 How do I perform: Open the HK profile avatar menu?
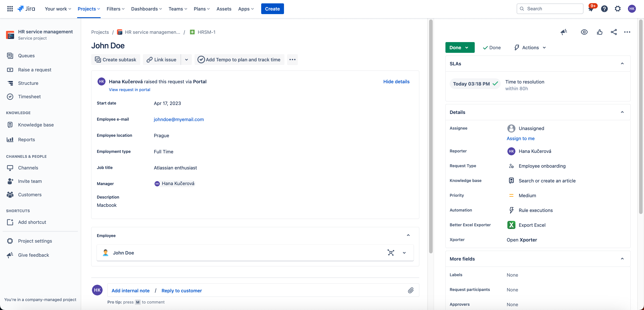pyautogui.click(x=632, y=9)
